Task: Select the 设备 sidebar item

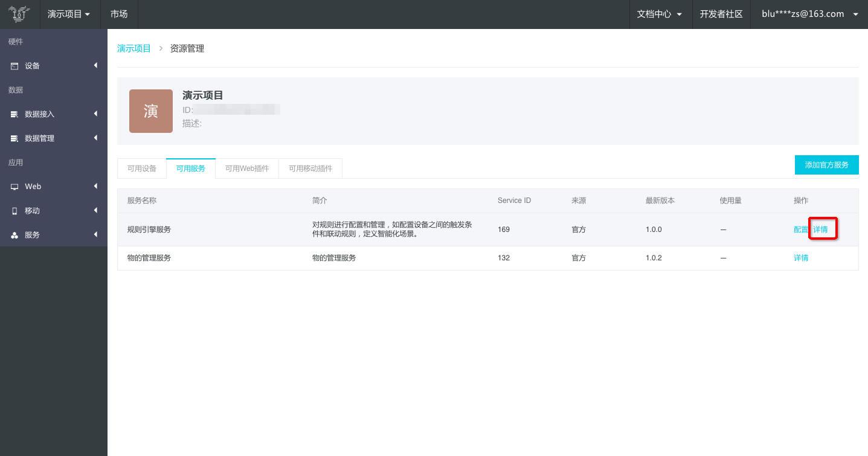Action: pyautogui.click(x=54, y=66)
